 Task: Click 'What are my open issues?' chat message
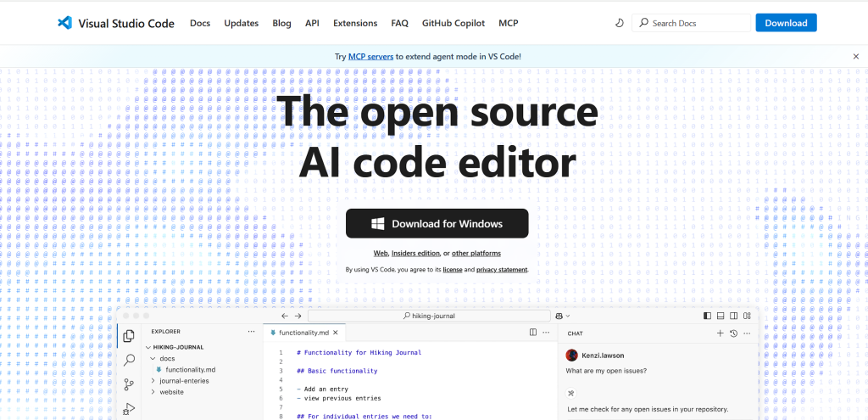pyautogui.click(x=607, y=371)
